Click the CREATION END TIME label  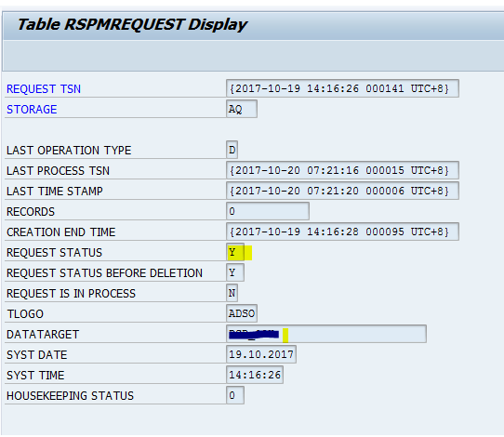point(60,232)
